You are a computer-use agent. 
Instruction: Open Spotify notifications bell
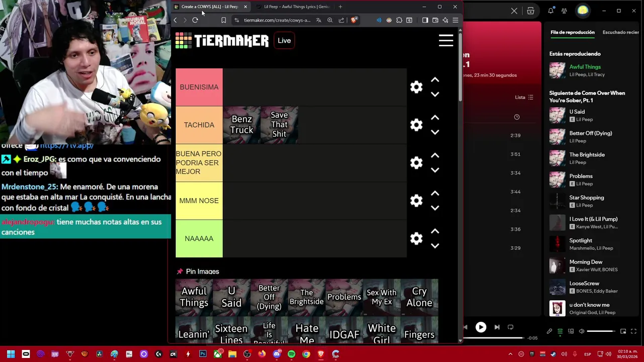tap(551, 11)
